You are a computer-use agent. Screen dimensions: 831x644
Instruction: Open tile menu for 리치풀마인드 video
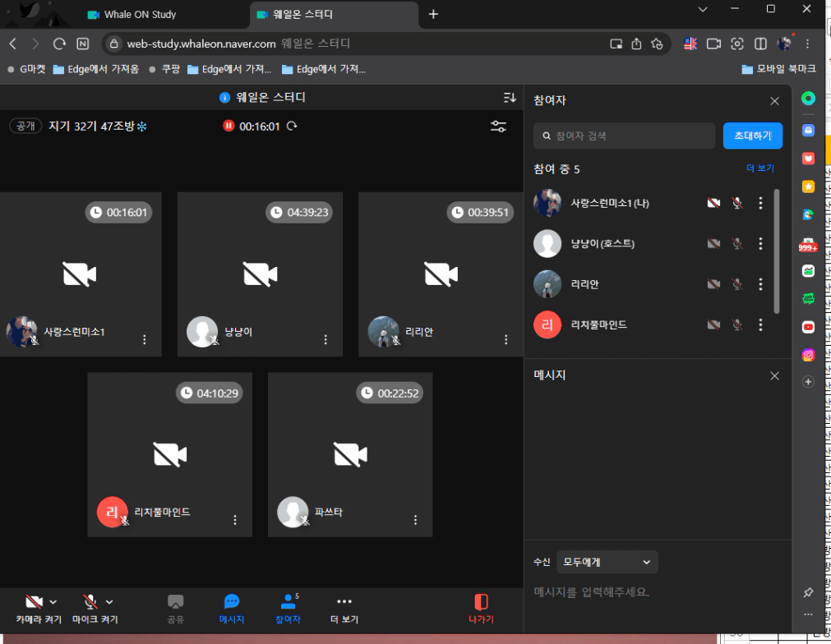[235, 520]
